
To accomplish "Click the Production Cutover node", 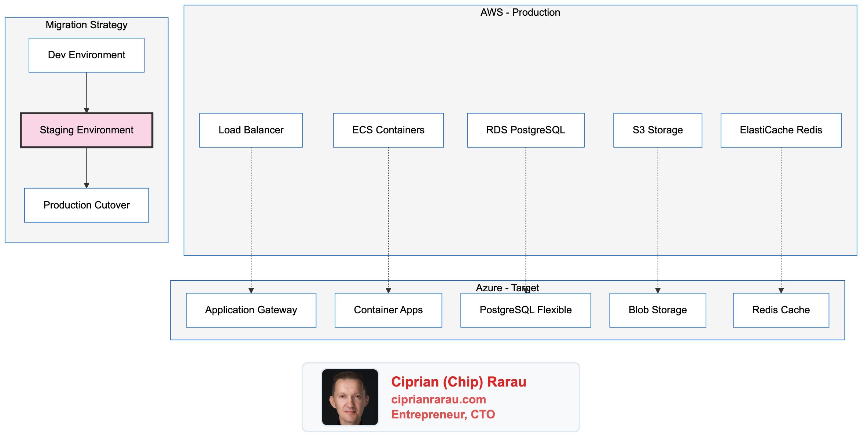I will click(x=87, y=205).
